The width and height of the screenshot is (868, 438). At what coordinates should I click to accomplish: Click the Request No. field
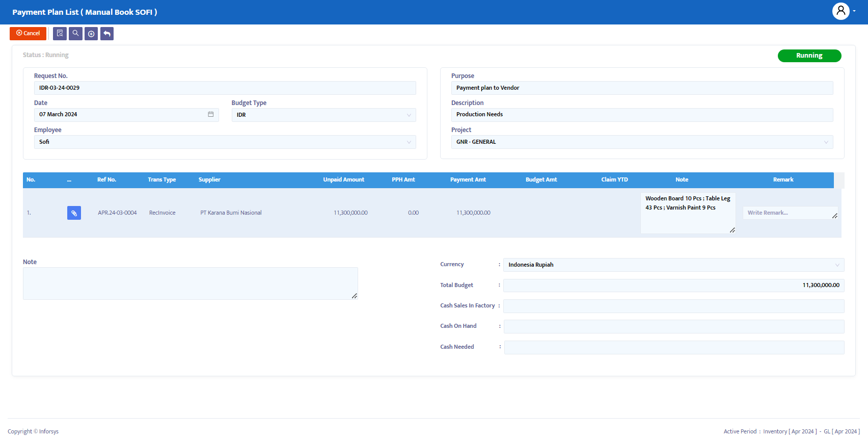point(225,88)
